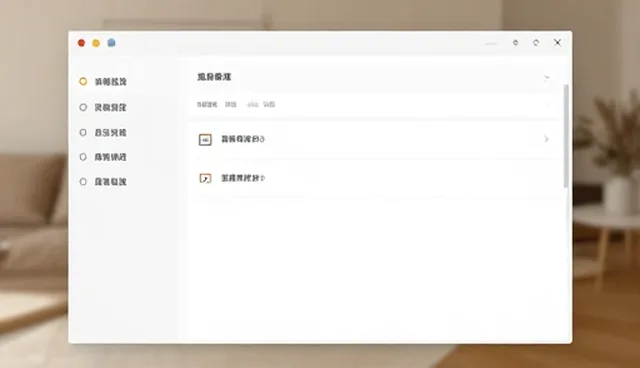The width and height of the screenshot is (640, 368).
Task: Select the third sidebar radio button
Action: pyautogui.click(x=83, y=133)
